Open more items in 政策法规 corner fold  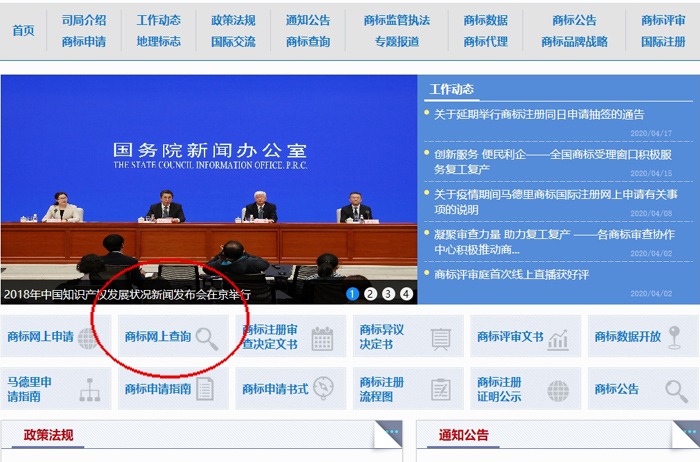coord(390,433)
